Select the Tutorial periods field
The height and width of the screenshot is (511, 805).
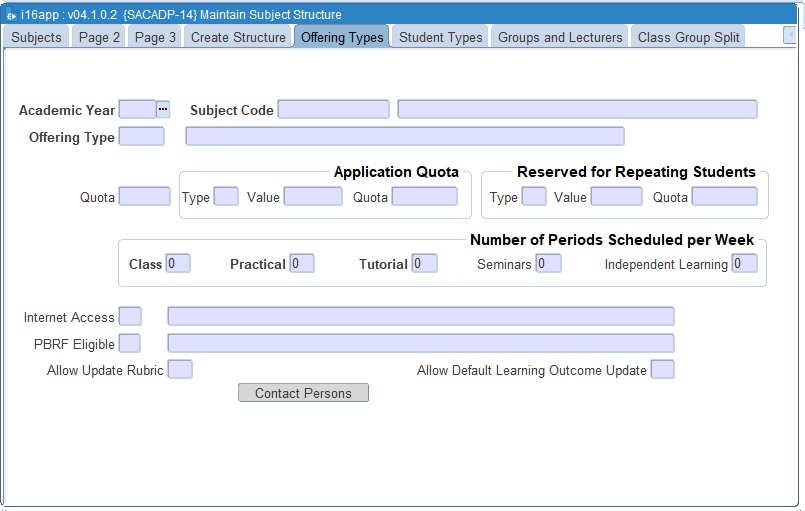424,264
